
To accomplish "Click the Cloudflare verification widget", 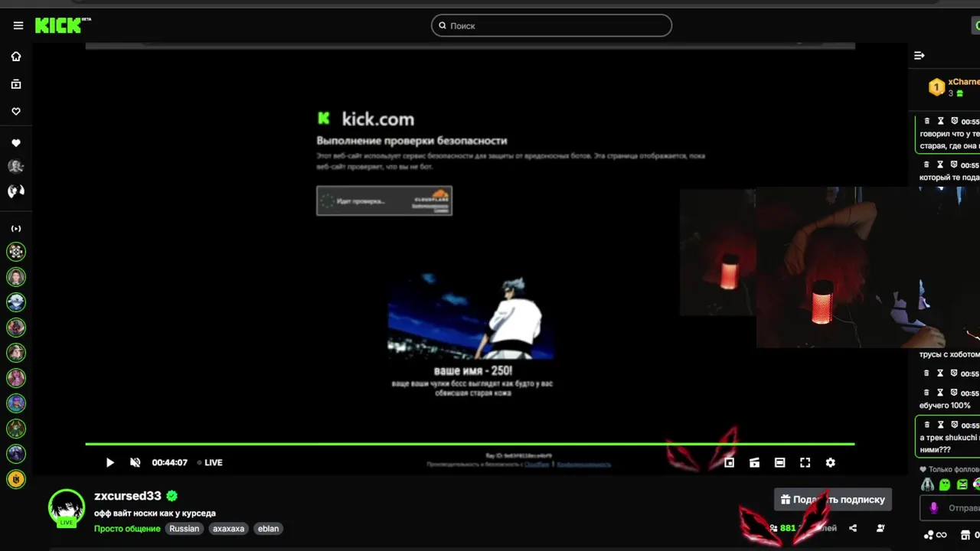I will pos(384,201).
